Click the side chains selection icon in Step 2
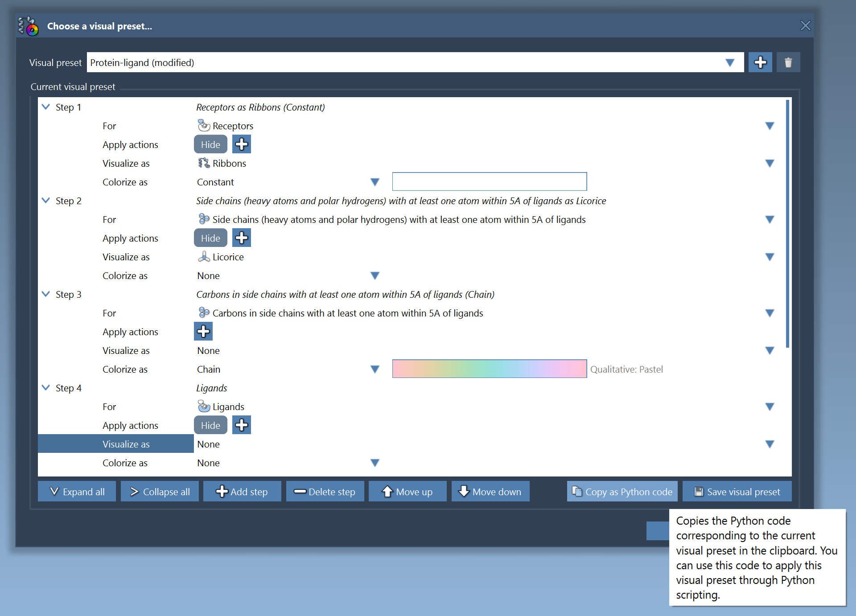 pos(204,219)
